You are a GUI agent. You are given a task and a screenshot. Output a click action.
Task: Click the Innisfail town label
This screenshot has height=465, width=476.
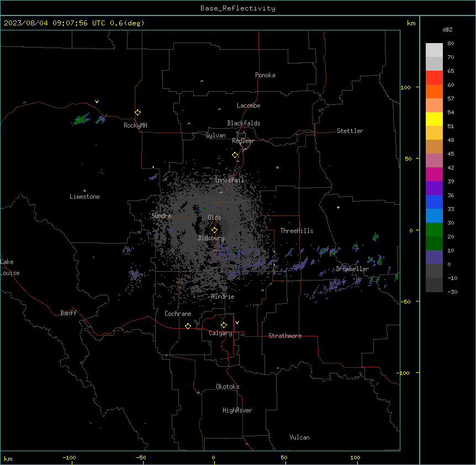[x=229, y=180]
